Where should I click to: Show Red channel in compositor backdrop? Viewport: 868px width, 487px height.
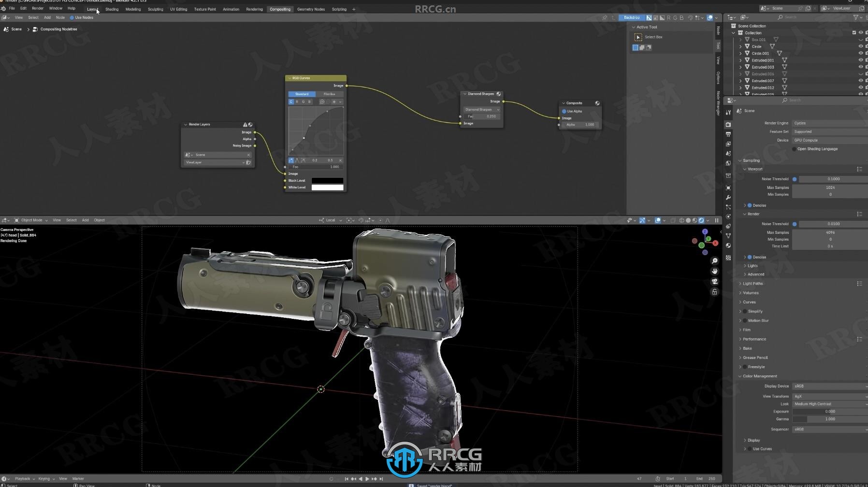pos(668,18)
